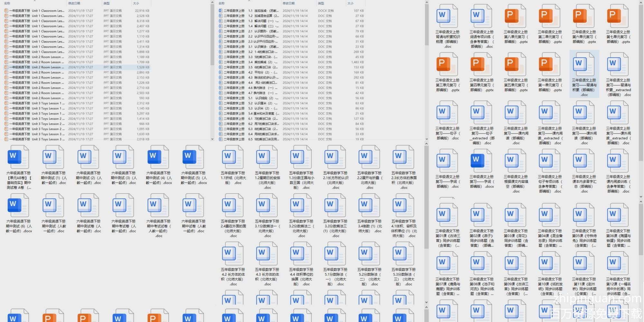This screenshot has width=644, height=322.
Task: Select the 第七单元复习 pptx file icon
Action: pos(618,16)
